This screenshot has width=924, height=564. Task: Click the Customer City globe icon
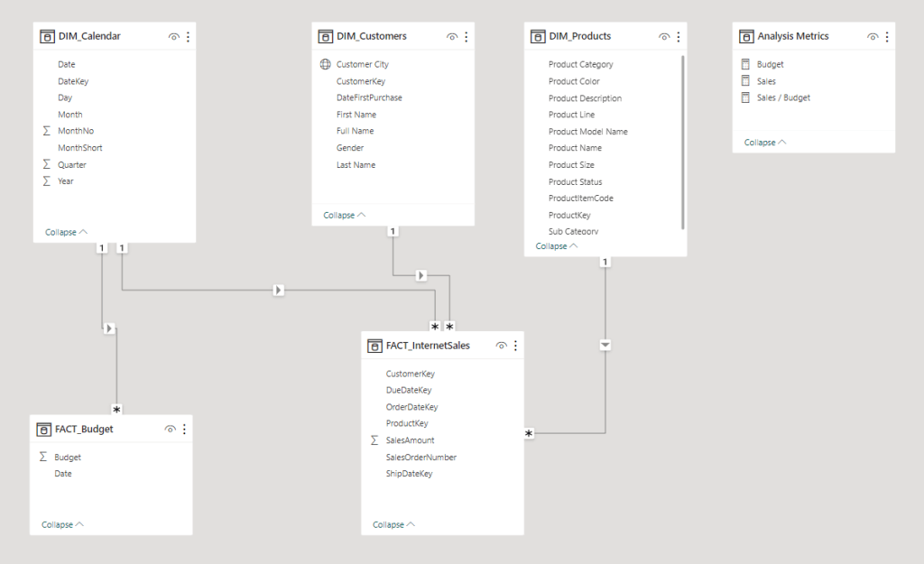click(325, 65)
